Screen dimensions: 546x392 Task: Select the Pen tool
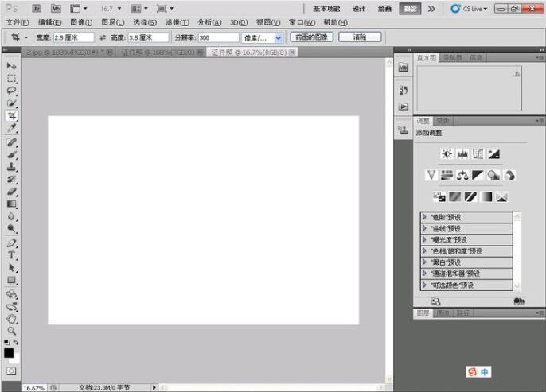pyautogui.click(x=12, y=243)
